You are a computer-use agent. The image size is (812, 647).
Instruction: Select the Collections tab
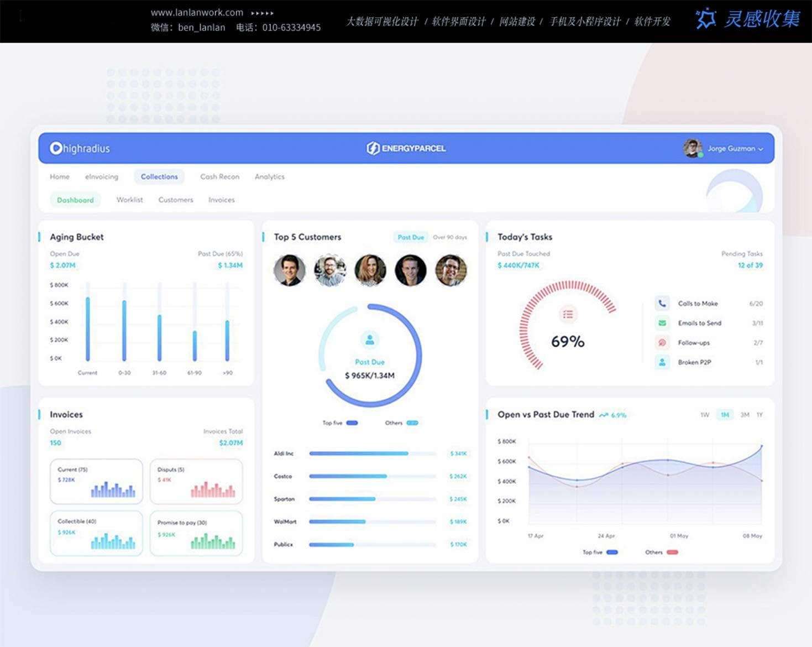point(159,177)
